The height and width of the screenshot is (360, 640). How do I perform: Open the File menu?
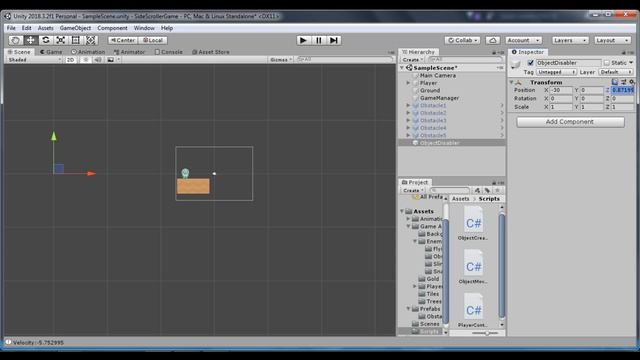[11, 28]
